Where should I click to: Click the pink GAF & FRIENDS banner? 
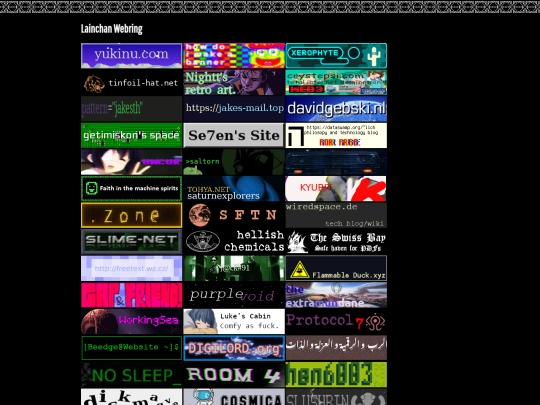coord(132,295)
